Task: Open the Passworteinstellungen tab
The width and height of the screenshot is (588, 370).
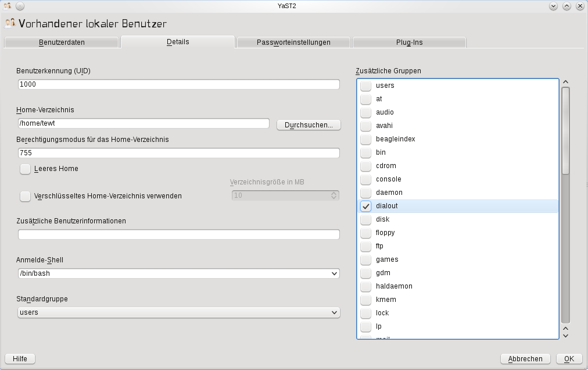Action: tap(293, 42)
